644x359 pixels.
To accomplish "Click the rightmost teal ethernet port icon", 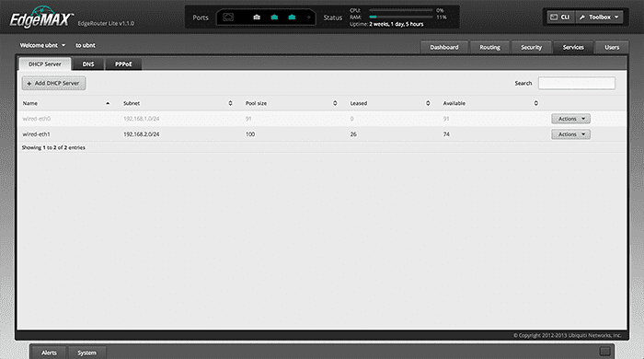I will pyautogui.click(x=292, y=17).
